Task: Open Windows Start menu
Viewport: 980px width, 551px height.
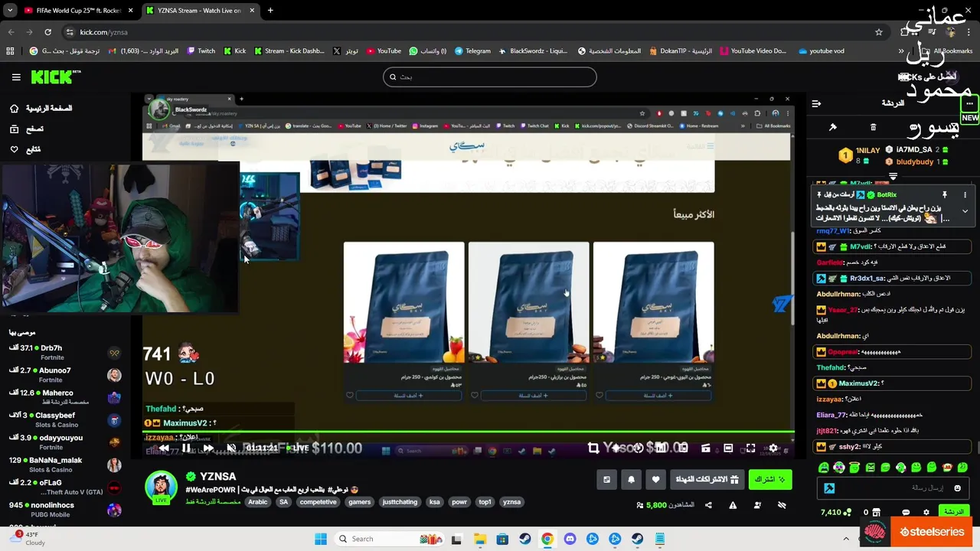Action: [321, 539]
